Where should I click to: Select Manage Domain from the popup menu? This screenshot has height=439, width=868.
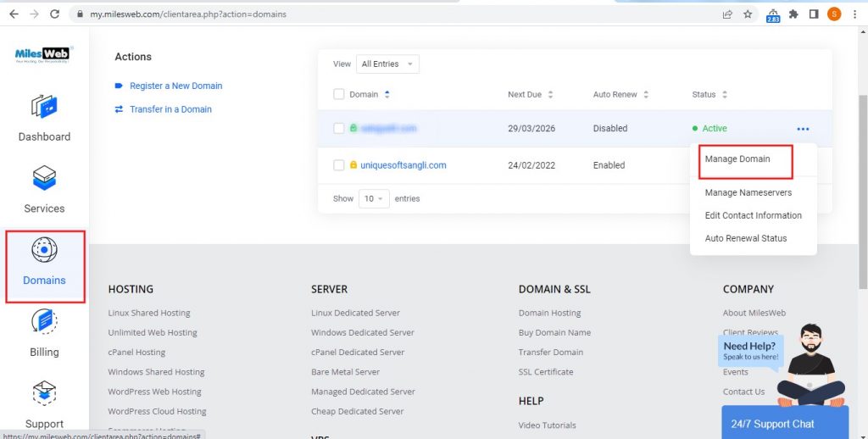coord(737,158)
